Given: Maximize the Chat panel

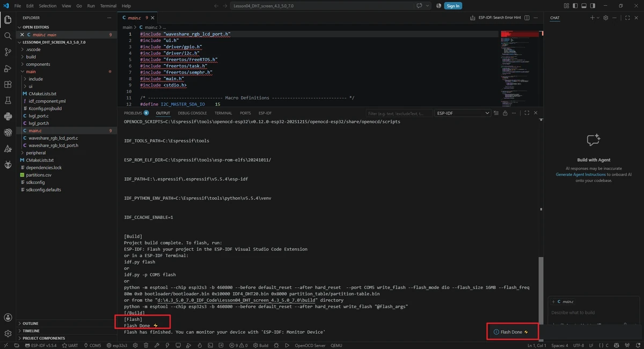Looking at the screenshot, I should (x=627, y=18).
